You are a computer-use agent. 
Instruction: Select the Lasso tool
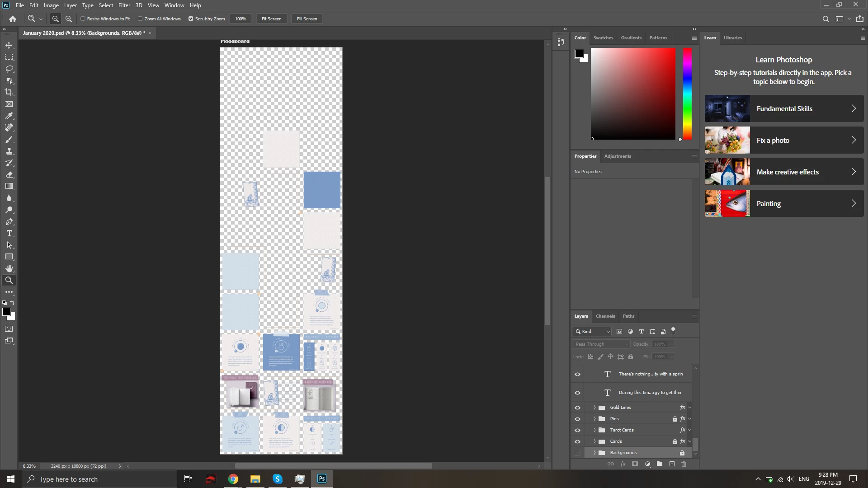pos(9,69)
